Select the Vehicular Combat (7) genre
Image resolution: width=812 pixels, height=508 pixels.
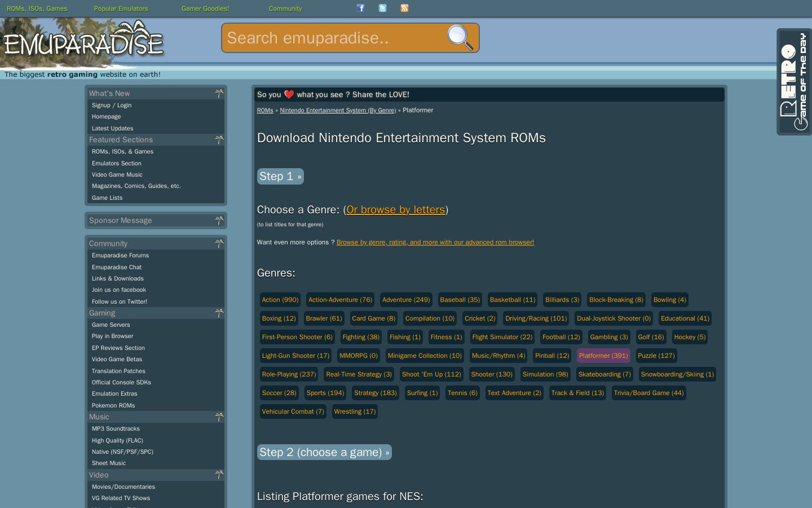point(293,411)
